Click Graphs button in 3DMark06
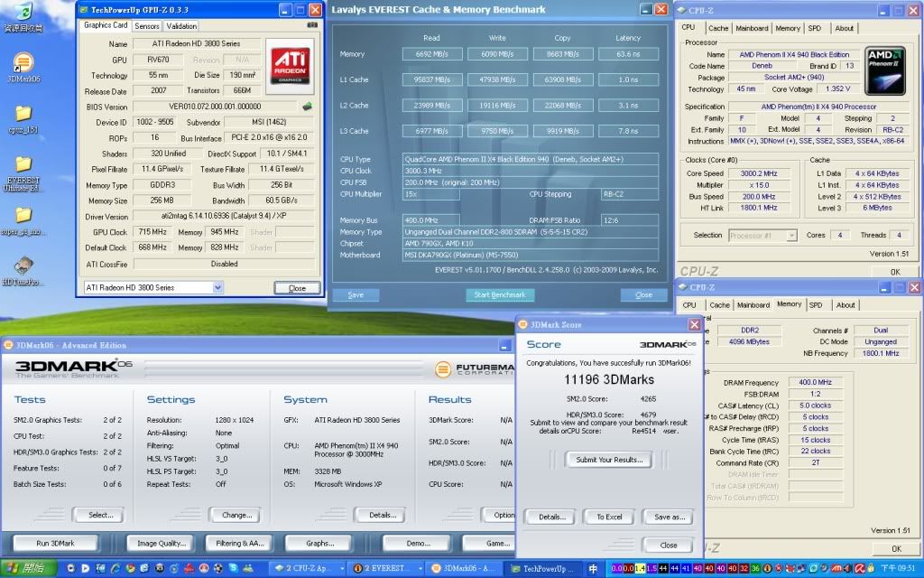 [320, 543]
